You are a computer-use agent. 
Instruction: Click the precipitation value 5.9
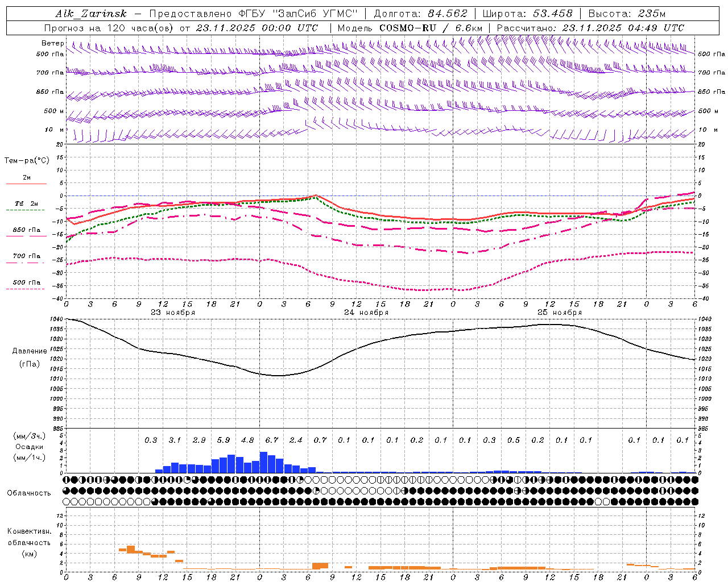point(224,440)
